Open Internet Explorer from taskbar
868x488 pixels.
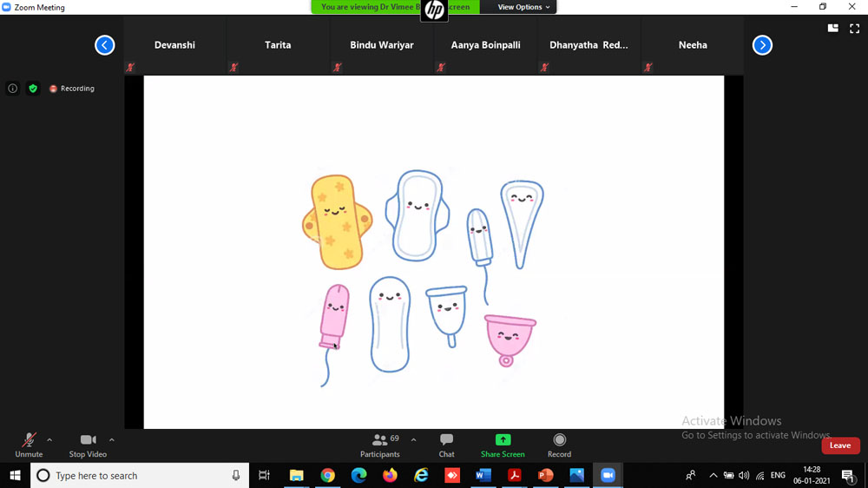[x=421, y=475]
